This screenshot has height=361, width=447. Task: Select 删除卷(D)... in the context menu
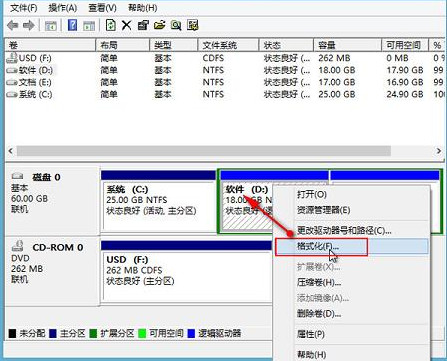tap(352, 314)
